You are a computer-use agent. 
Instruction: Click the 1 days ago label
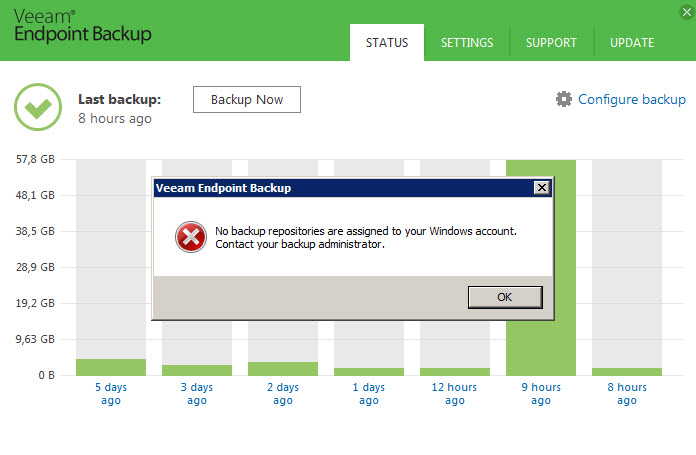(369, 394)
